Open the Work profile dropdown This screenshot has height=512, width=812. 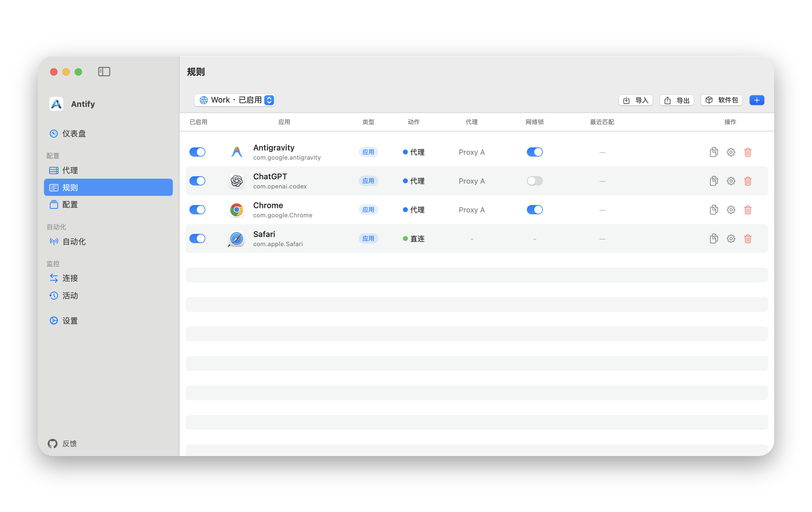coord(235,100)
